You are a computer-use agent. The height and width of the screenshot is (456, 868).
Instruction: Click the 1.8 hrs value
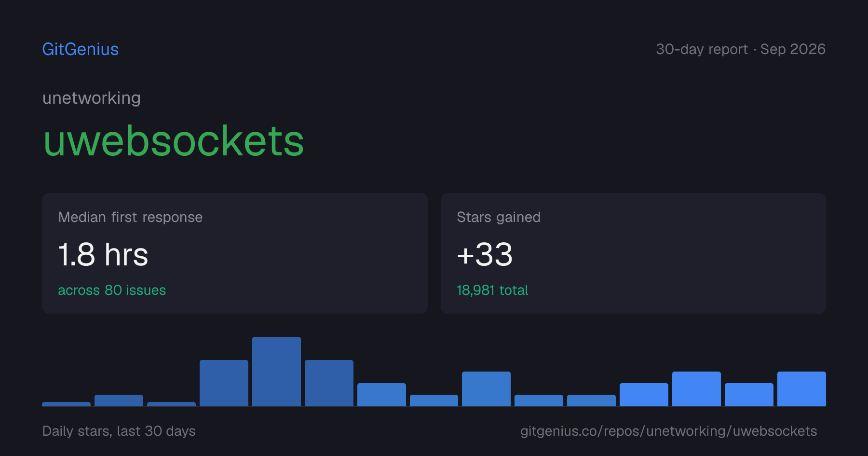103,254
